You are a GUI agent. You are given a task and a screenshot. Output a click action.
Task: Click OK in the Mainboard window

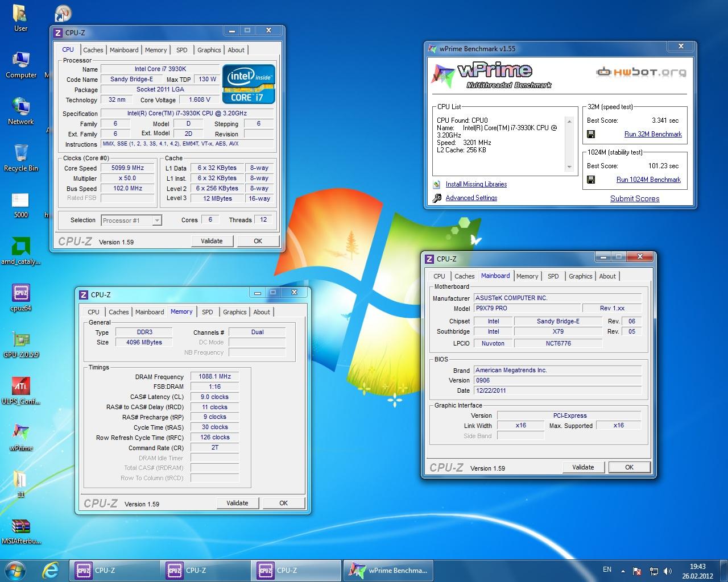(x=629, y=467)
